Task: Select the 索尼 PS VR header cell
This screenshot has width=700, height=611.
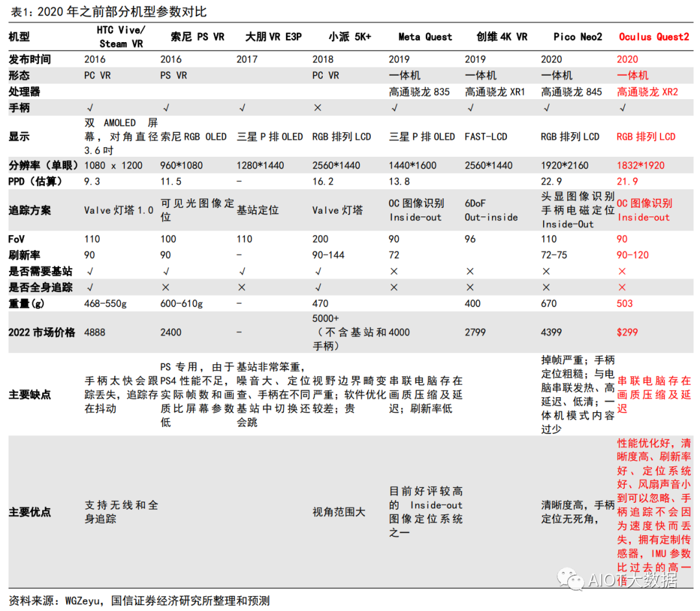Action: (198, 36)
